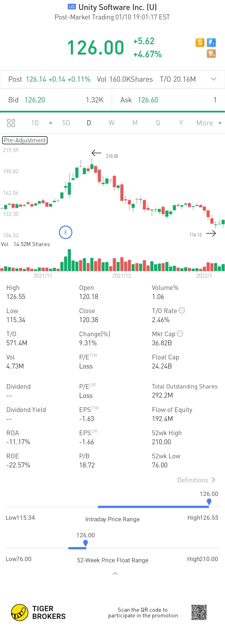Collapse the stats panel with up chevron
The width and height of the screenshot is (225, 644).
pos(115,574)
